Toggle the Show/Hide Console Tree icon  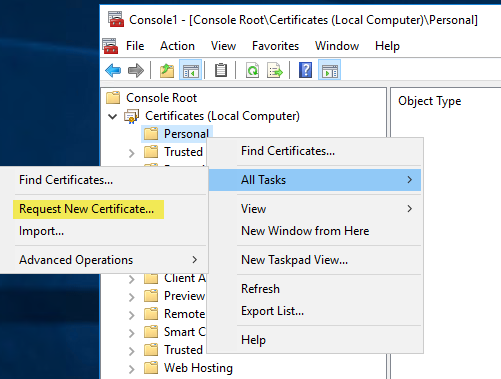tap(191, 71)
